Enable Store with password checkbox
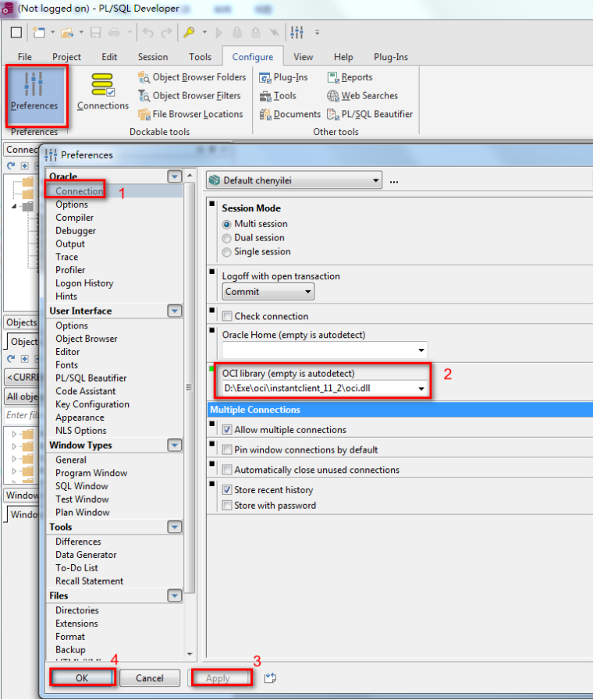 (227, 506)
